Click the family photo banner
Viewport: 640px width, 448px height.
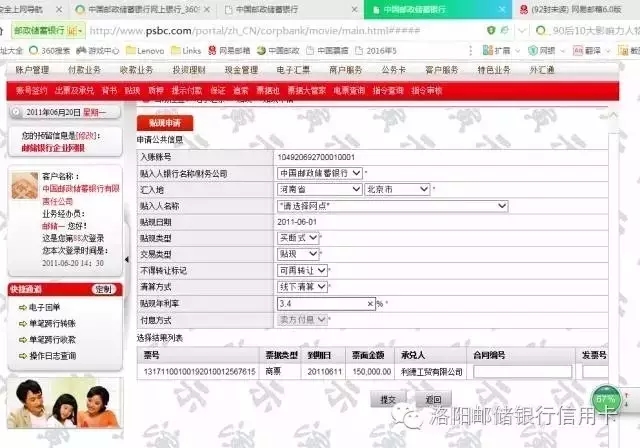coord(64,403)
